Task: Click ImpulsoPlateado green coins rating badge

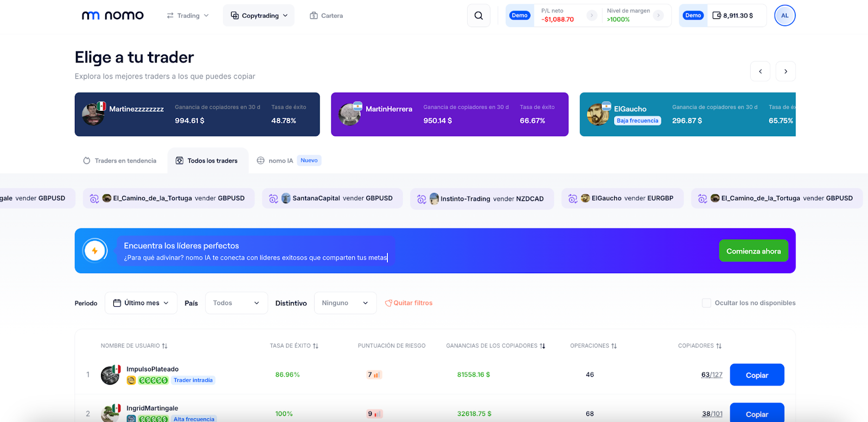Action: (154, 380)
